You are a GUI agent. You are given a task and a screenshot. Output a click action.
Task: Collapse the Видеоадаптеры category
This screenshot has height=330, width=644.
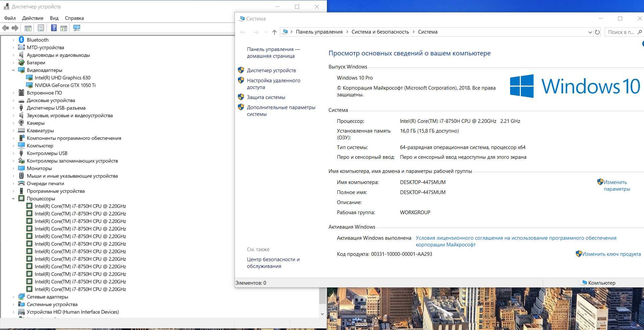pos(13,70)
